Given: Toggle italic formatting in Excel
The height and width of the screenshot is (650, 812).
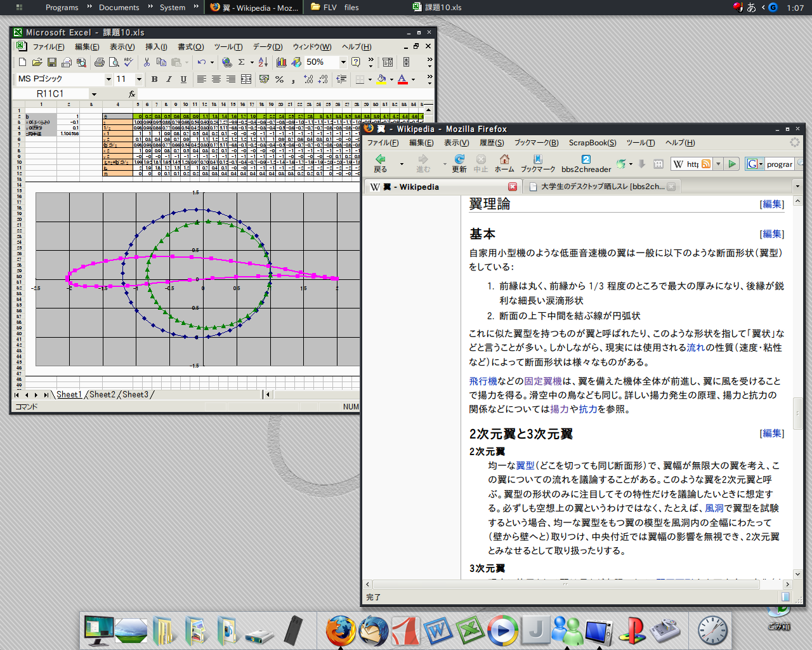Looking at the screenshot, I should [169, 79].
